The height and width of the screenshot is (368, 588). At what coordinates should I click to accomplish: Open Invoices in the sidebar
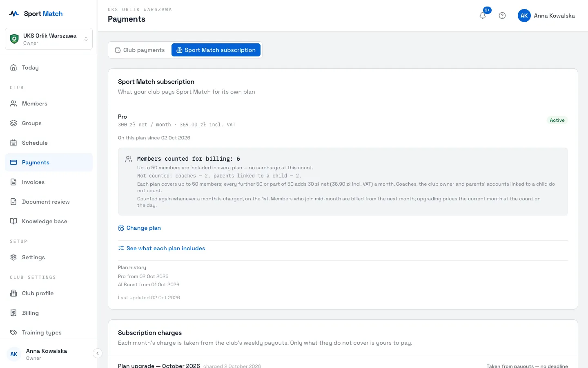[49, 182]
